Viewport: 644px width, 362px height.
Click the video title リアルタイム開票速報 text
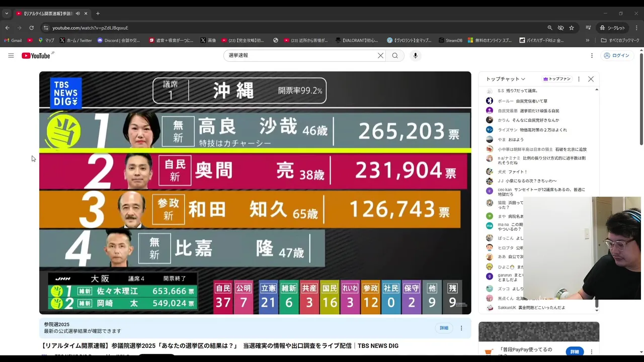click(220, 345)
